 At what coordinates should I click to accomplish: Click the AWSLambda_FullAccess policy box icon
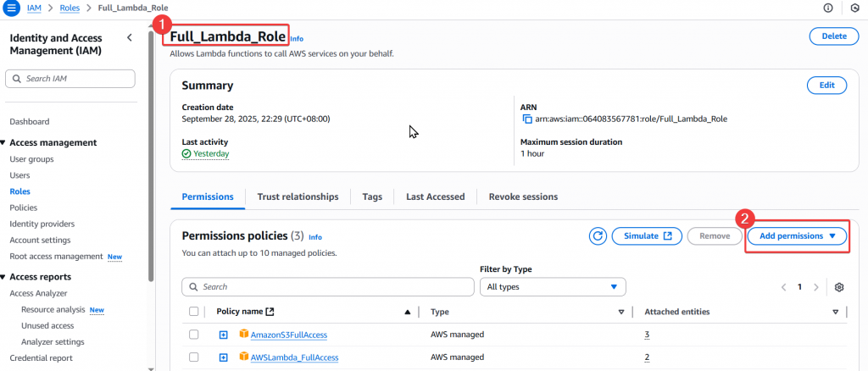click(x=243, y=357)
